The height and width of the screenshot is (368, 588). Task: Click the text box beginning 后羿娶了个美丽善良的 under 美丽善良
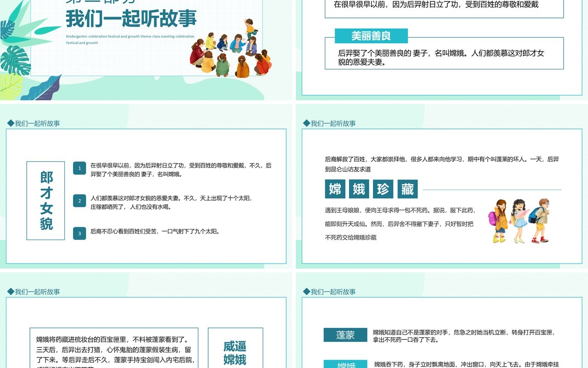point(444,53)
